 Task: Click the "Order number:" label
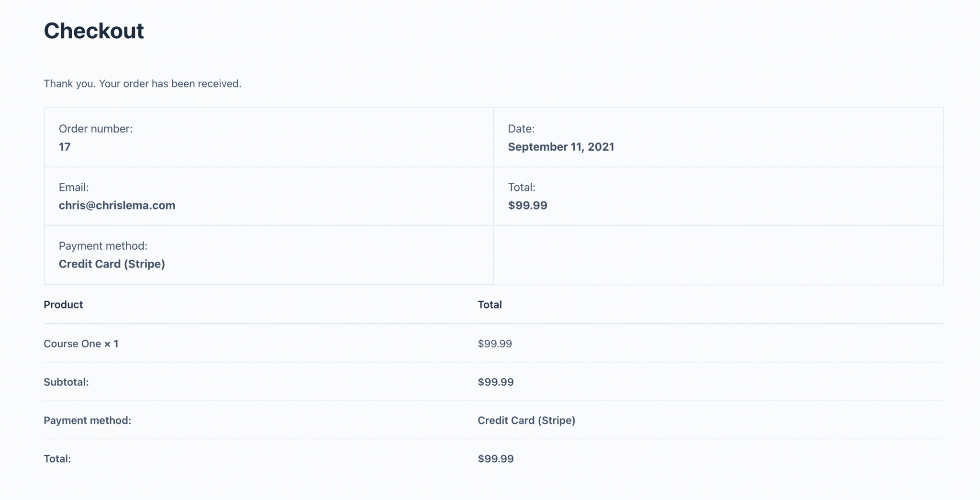96,129
